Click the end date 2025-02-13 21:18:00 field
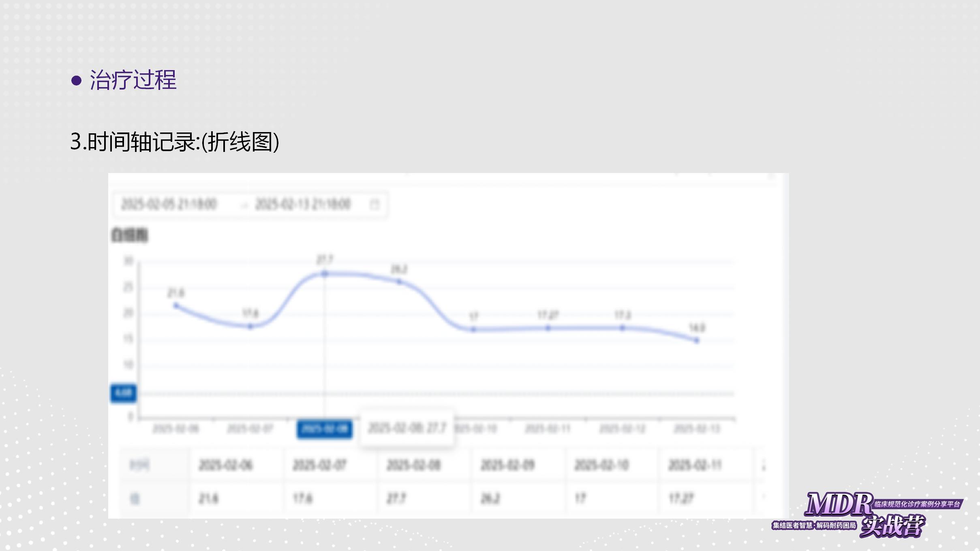The height and width of the screenshot is (551, 980). point(303,204)
